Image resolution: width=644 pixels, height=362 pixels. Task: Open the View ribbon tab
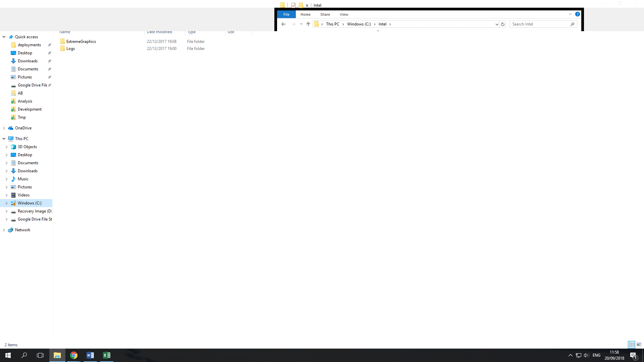(344, 14)
